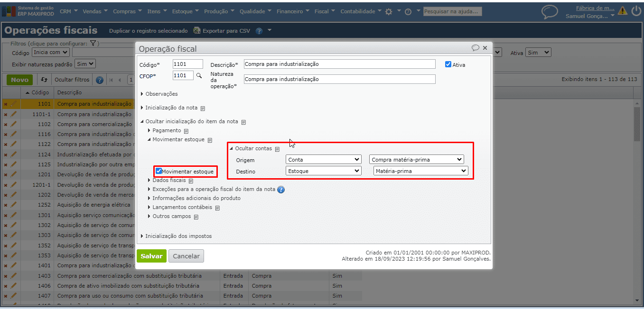
Task: Click the notes icon beside Lançamentos contábeis
Action: [x=217, y=208]
